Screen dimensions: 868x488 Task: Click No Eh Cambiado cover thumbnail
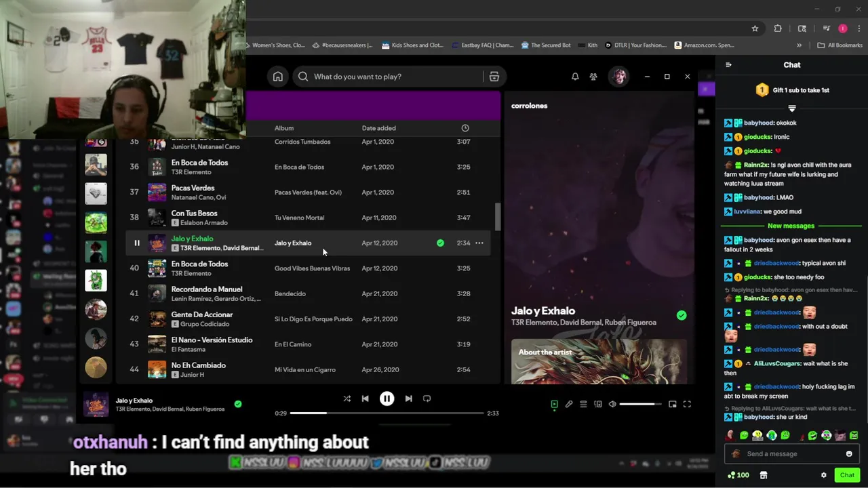(x=157, y=369)
